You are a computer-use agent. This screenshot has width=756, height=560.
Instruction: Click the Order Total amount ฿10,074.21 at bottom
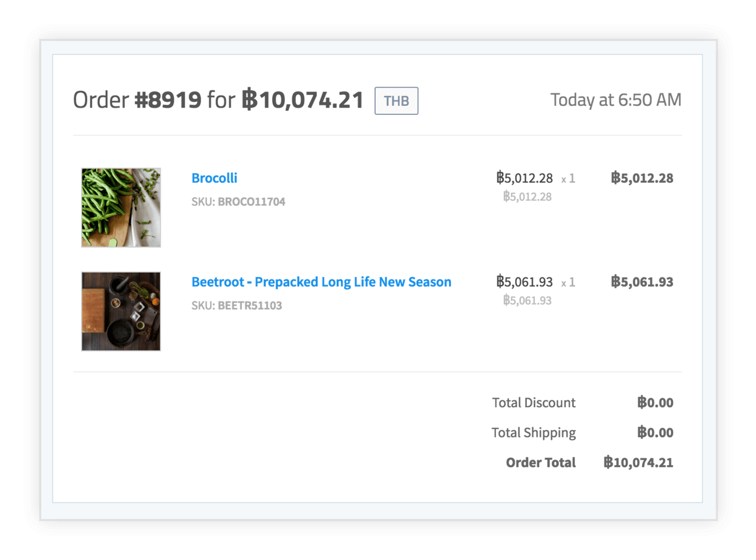[x=638, y=463]
